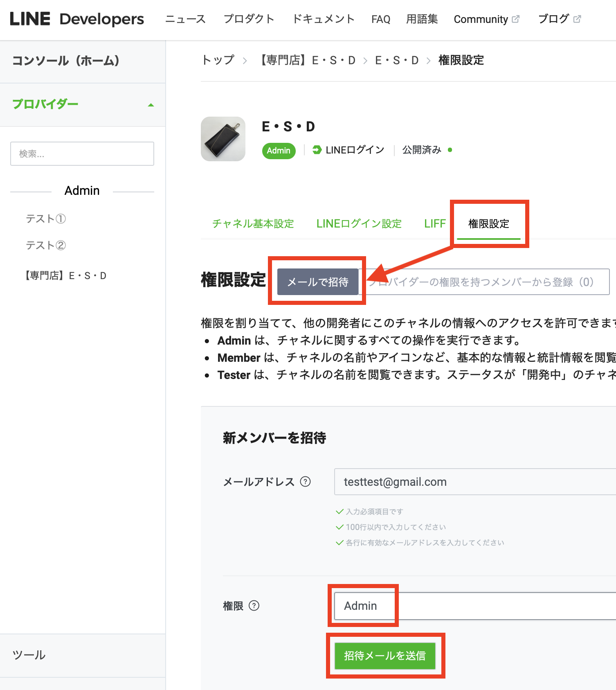Open the 権限 Admin dropdown
616x690 pixels.
point(475,606)
